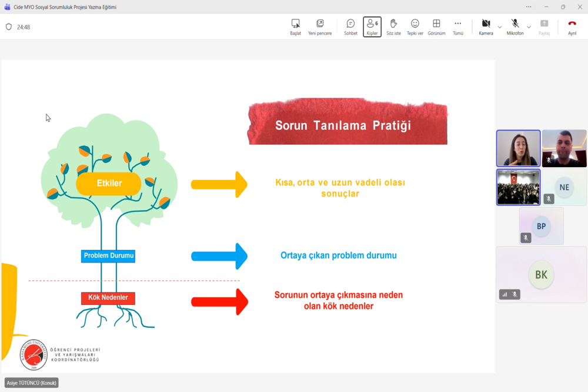Open Tepki ver reactions
This screenshot has width=588, height=392.
click(x=415, y=27)
